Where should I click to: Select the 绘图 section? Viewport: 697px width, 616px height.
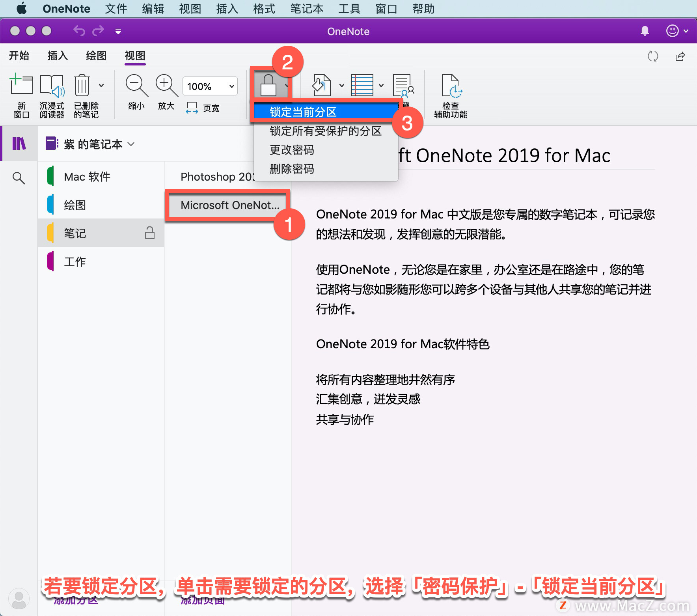click(x=101, y=205)
